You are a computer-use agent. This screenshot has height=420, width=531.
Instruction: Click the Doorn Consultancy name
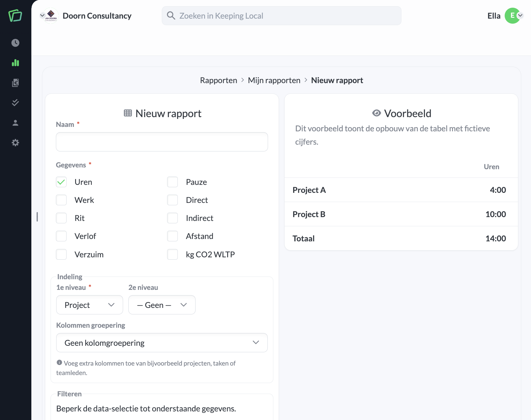point(97,16)
